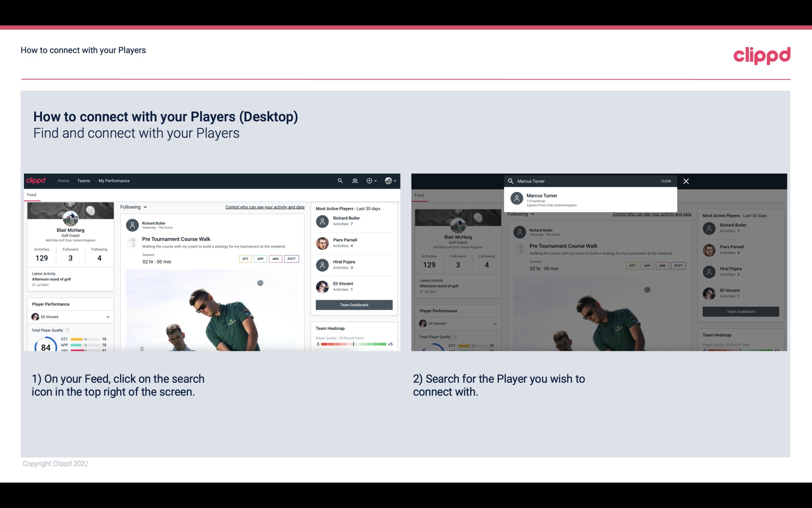This screenshot has width=812, height=508.
Task: Toggle OTT performance filter tag
Action: tap(244, 259)
